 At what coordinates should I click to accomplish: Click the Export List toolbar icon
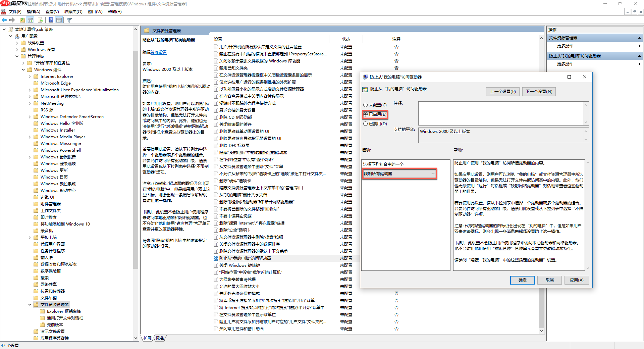pyautogui.click(x=40, y=20)
